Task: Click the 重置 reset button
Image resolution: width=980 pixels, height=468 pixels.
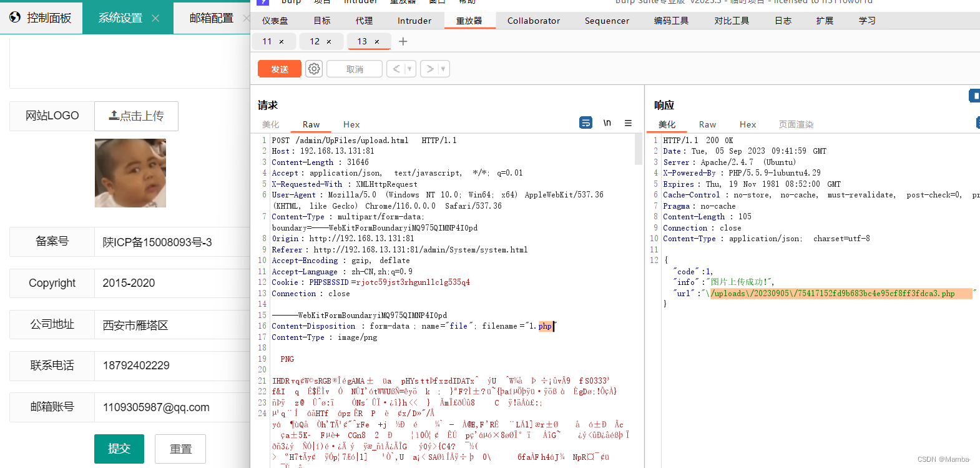Action: [180, 449]
